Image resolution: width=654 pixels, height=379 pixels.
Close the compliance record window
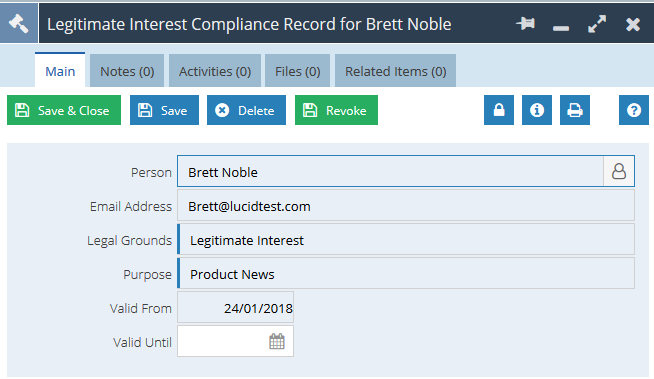tap(633, 24)
